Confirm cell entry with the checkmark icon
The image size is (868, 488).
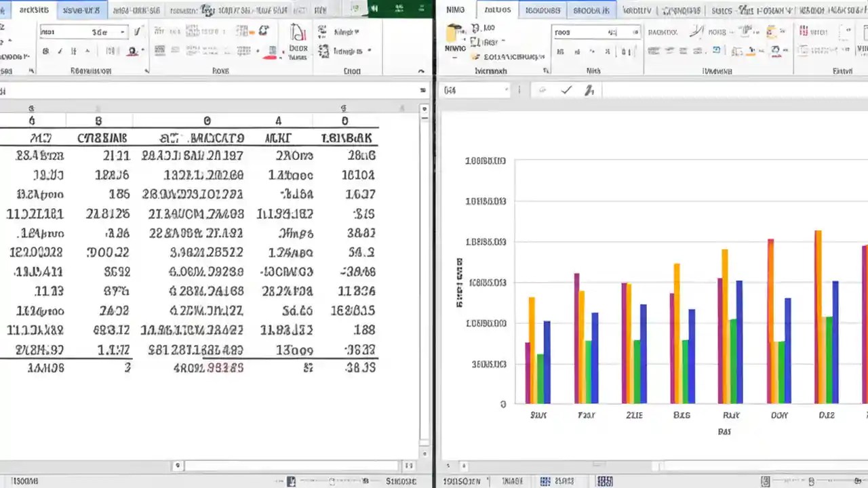coord(566,89)
